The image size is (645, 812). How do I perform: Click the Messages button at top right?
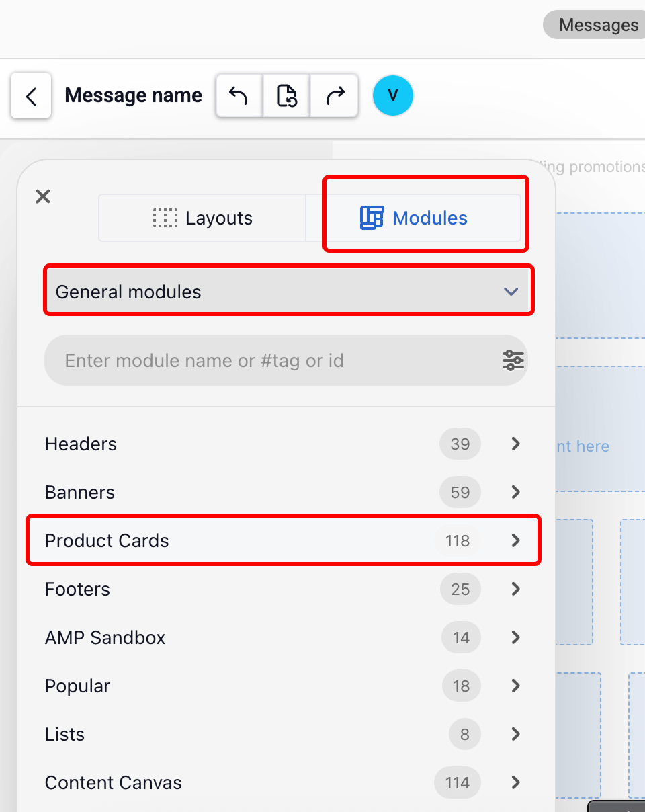point(597,25)
